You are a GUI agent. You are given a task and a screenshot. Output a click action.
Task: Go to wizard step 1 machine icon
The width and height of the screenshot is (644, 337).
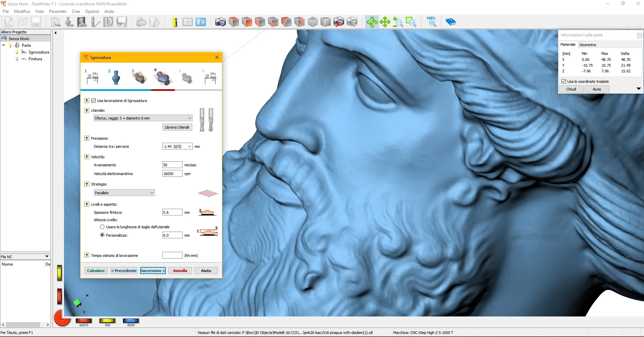click(x=92, y=77)
